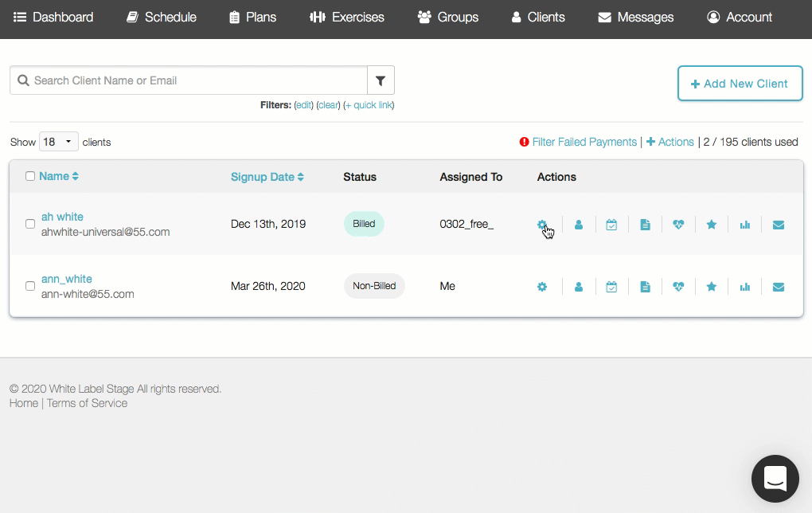Sort by Signup Date column
This screenshot has width=812, height=513.
tap(267, 177)
